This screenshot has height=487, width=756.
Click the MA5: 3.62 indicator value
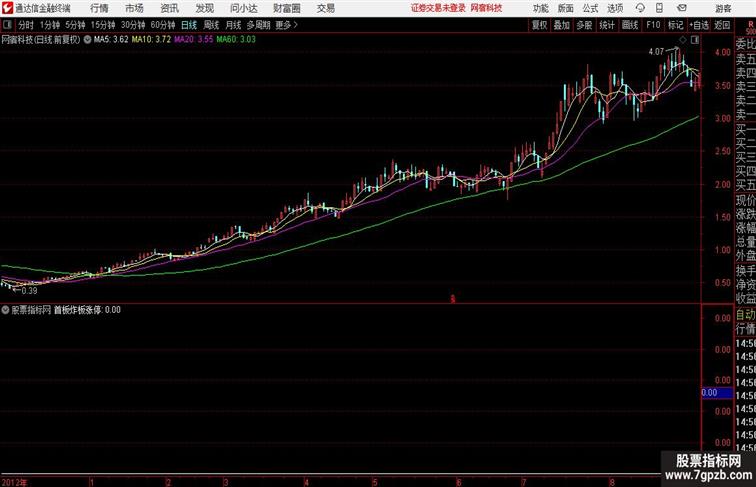click(111, 40)
